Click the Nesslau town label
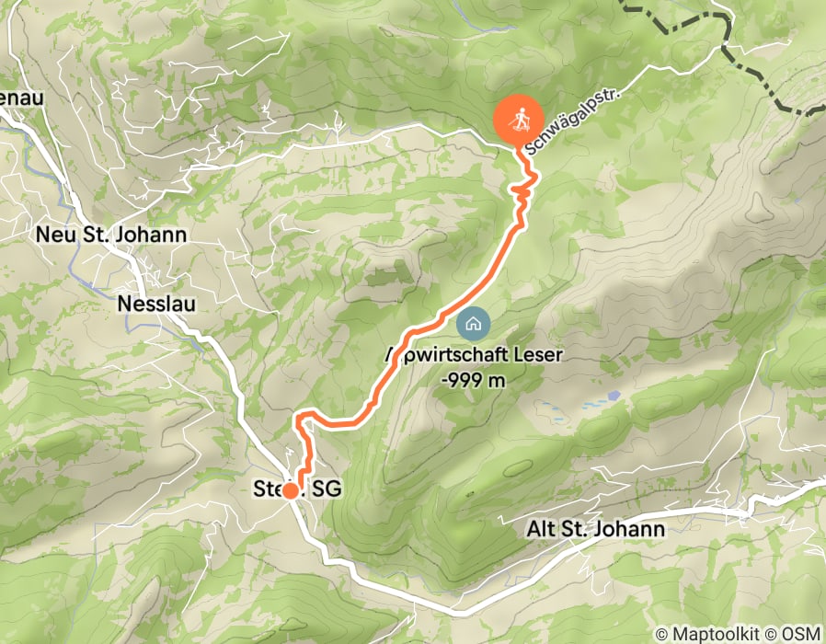The width and height of the screenshot is (826, 644). 157,304
